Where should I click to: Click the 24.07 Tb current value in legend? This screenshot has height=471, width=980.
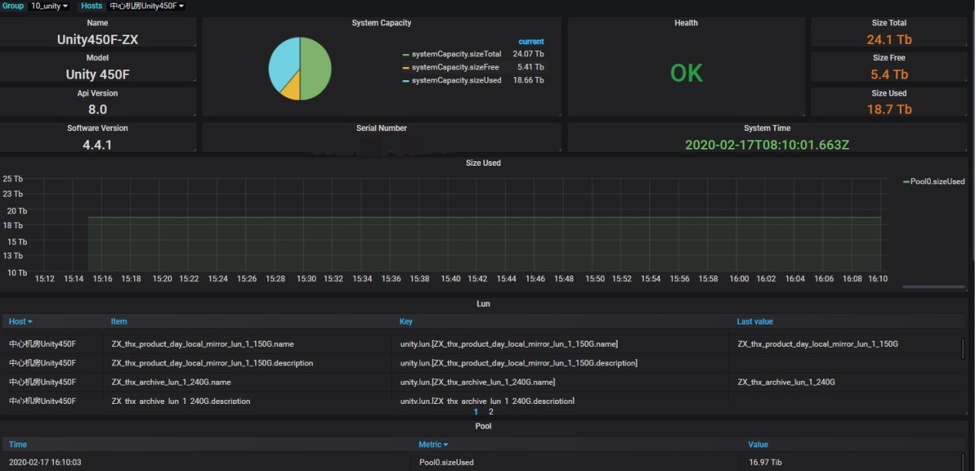click(528, 55)
